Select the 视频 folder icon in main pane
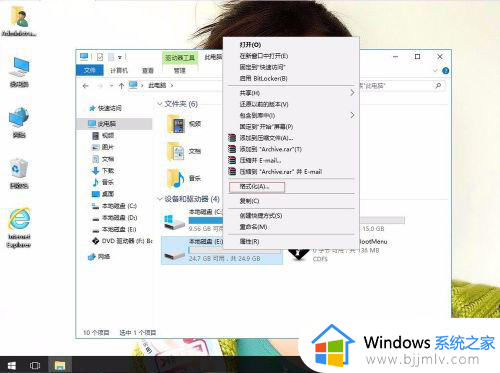 tap(176, 124)
